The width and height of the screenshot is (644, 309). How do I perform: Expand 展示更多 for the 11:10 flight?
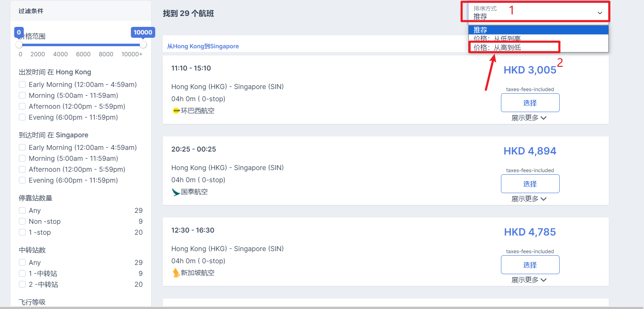(525, 118)
